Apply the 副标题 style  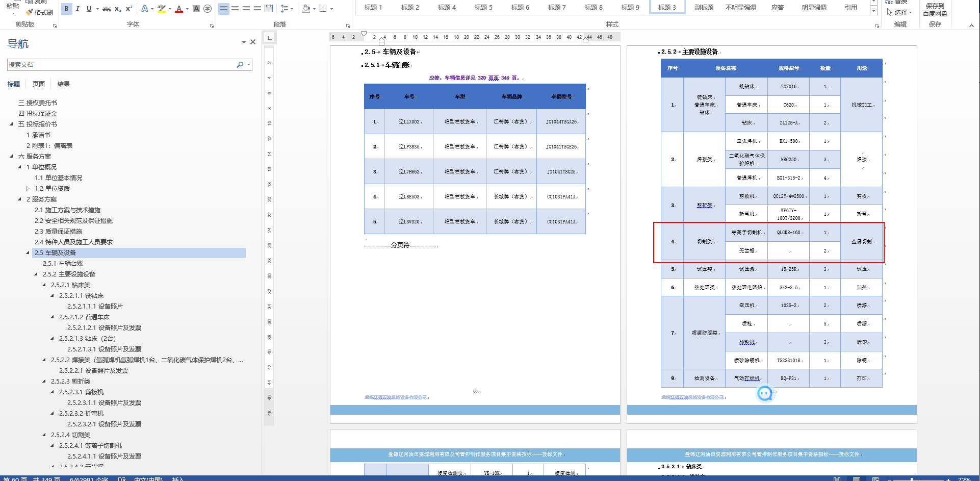point(704,7)
